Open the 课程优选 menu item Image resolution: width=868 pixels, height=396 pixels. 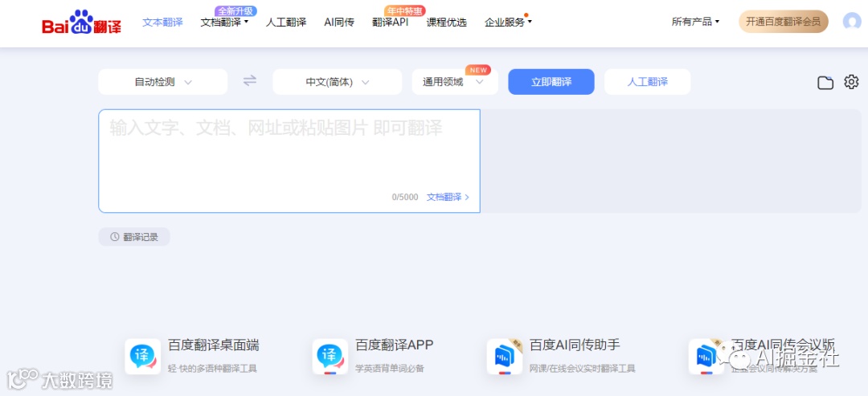coord(447,22)
